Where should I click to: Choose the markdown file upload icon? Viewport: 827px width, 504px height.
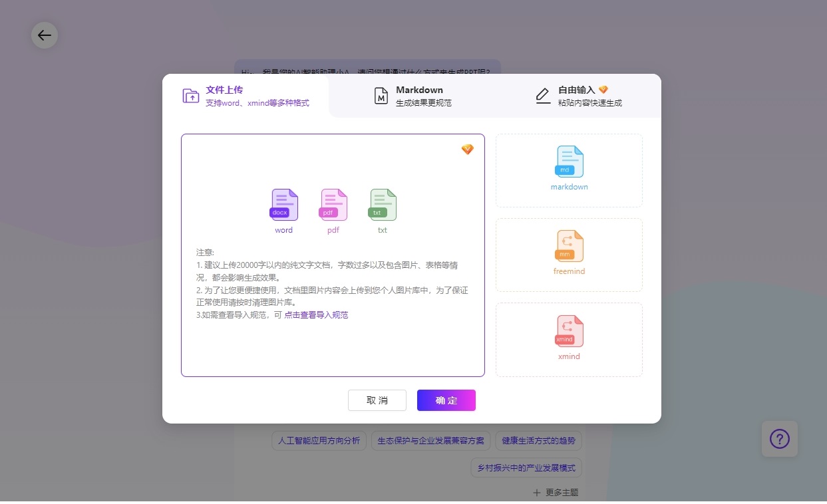pos(569,162)
